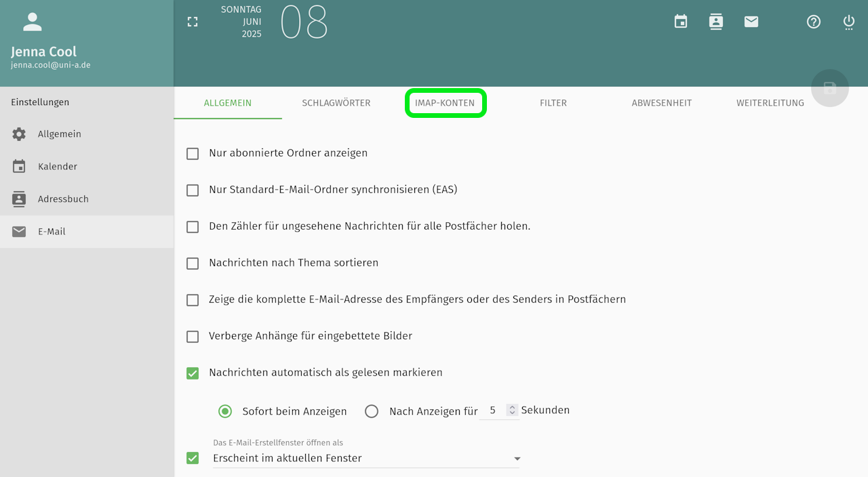Screen dimensions: 868x477
Task: Click the user avatar icon
Action: tap(33, 22)
